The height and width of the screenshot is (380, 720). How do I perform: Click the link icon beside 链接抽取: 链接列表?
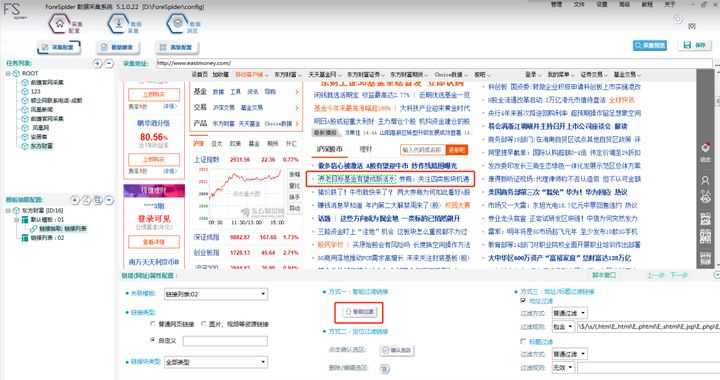(x=33, y=229)
